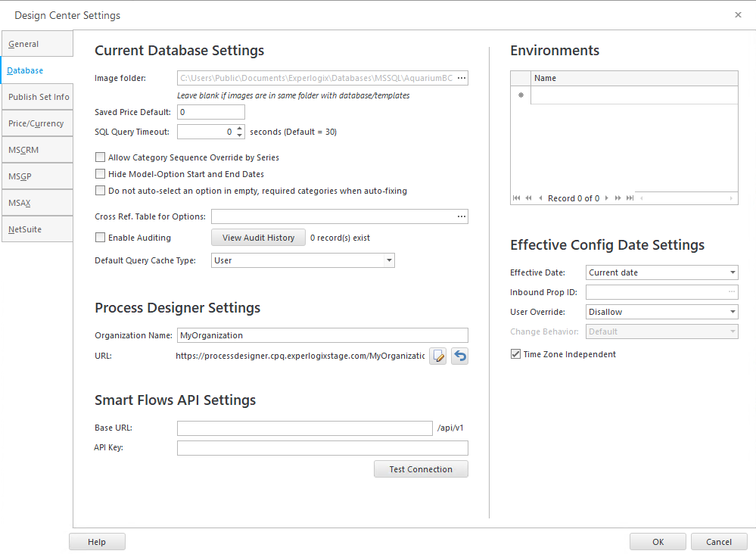
Task: Focus the Saved Price Default field
Action: [210, 112]
